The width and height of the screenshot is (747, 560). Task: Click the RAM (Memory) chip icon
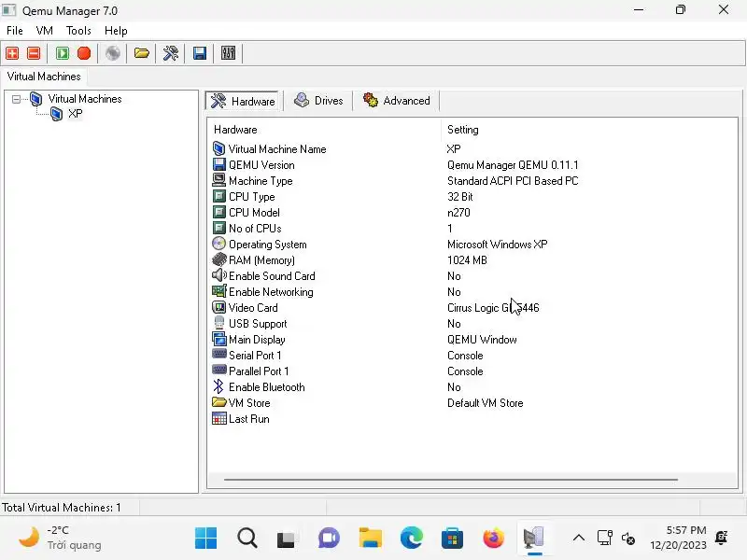[218, 259]
